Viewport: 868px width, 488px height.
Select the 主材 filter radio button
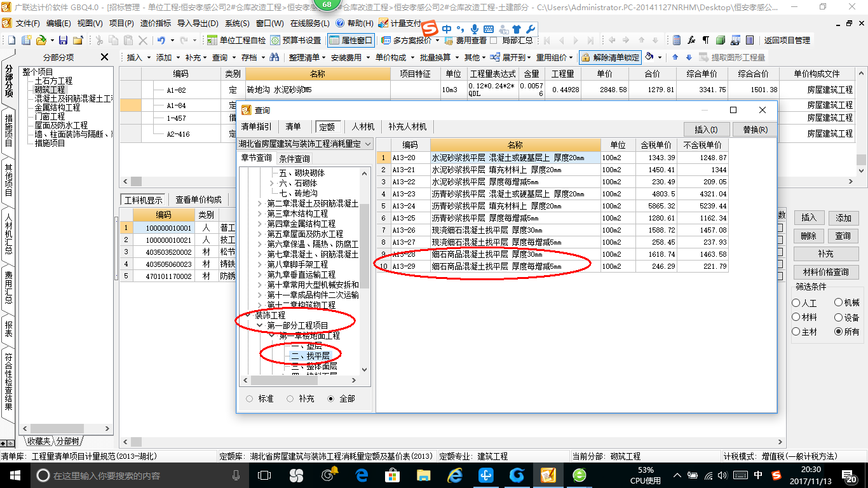[x=796, y=332]
